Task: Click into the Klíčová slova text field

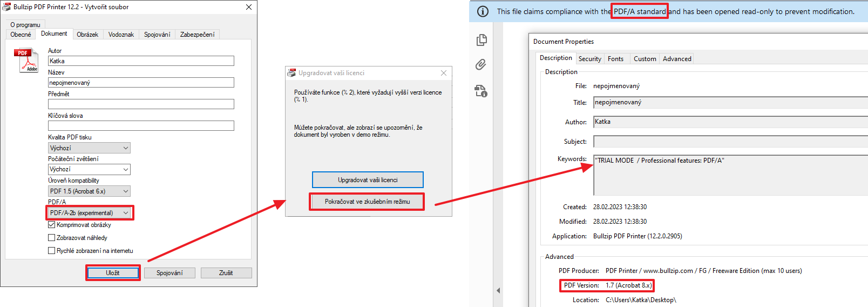Action: click(141, 126)
